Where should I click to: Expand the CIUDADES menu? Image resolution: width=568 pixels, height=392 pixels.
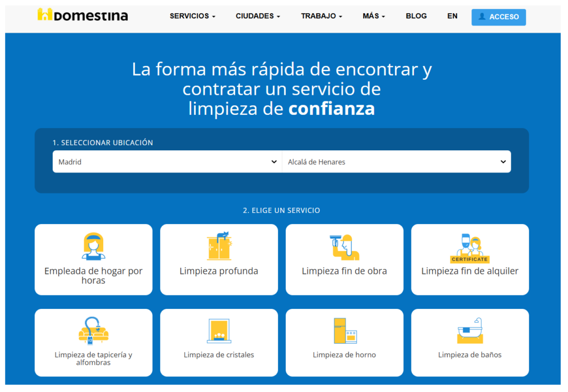[x=257, y=16]
